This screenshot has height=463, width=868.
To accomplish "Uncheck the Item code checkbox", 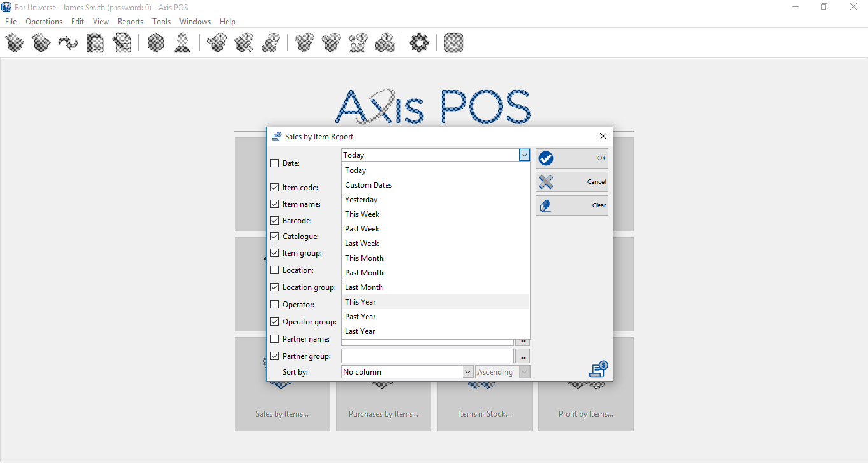I will [275, 188].
